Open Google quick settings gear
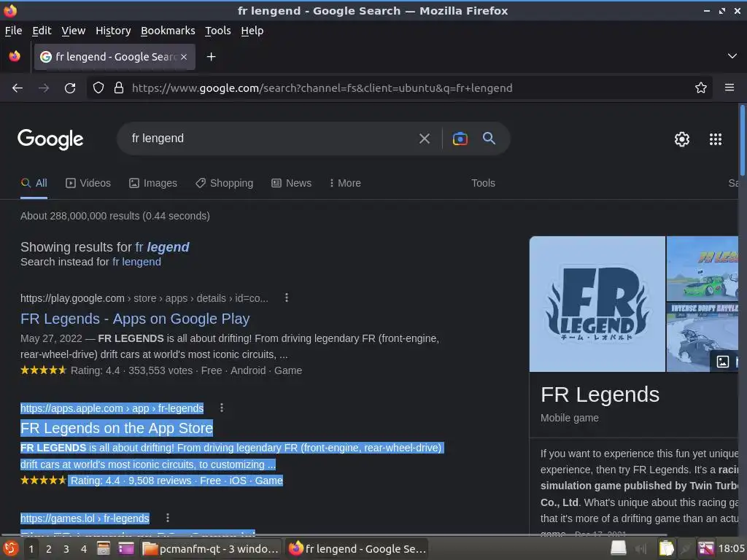The width and height of the screenshot is (747, 560). click(x=682, y=139)
